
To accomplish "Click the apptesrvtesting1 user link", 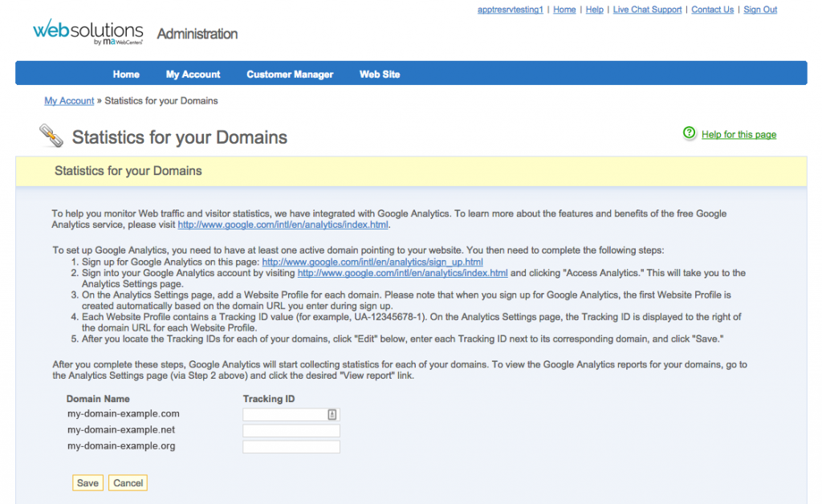I will (510, 10).
